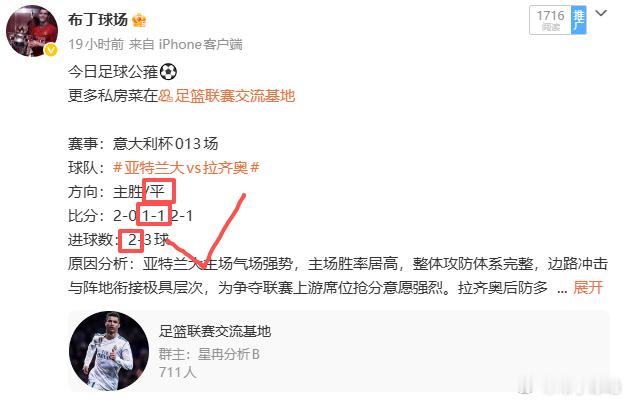628x402 pixels.
Task: Click the group icon before 足篮联赛交流基地
Action: pyautogui.click(x=165, y=96)
